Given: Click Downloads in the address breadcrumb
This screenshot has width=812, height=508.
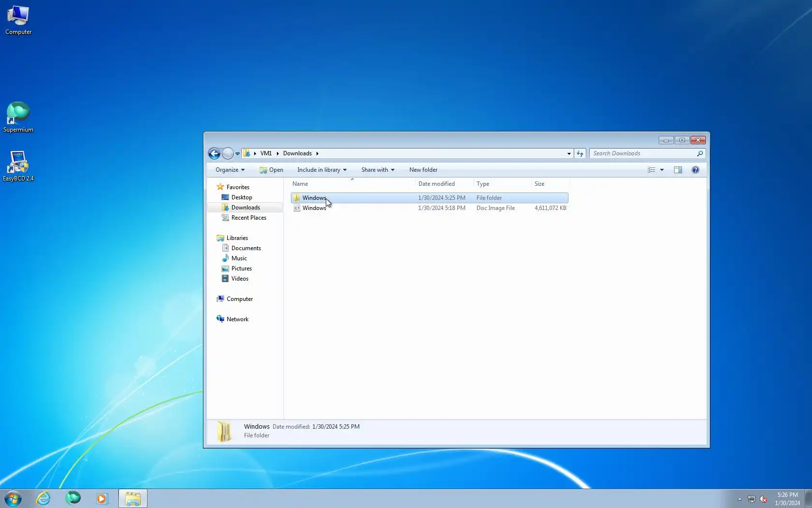Looking at the screenshot, I should 297,153.
